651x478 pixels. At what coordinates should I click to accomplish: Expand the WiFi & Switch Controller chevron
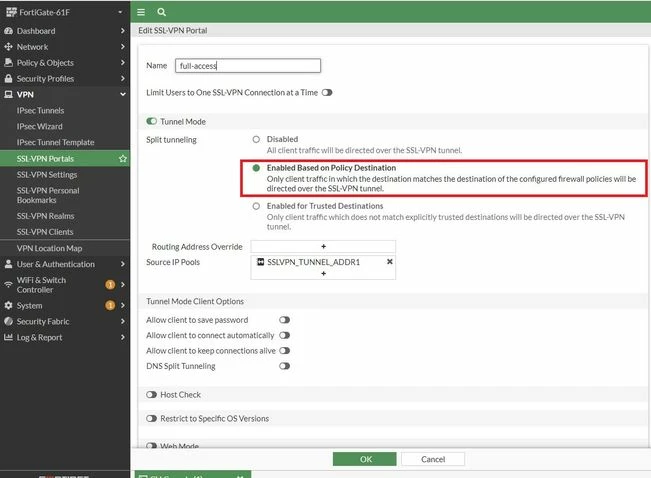tap(122, 284)
